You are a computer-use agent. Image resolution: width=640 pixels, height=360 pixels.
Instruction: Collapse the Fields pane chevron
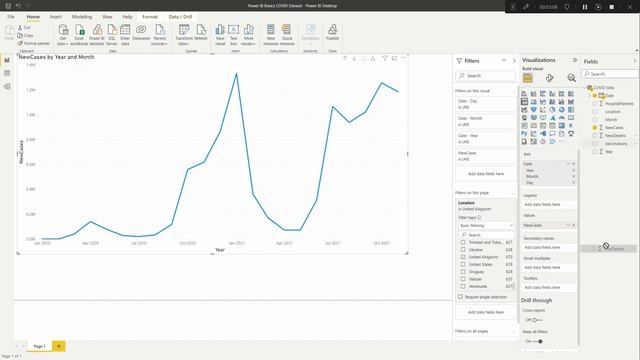coord(635,61)
